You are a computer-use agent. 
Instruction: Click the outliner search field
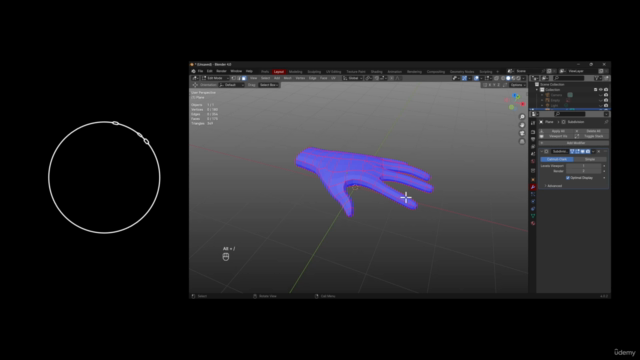[569, 78]
